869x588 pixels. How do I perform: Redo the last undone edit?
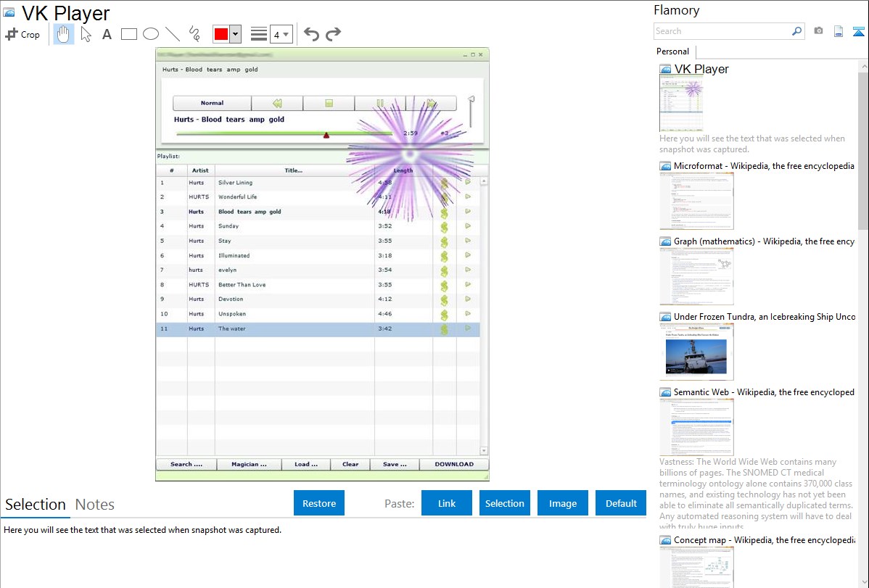click(333, 34)
